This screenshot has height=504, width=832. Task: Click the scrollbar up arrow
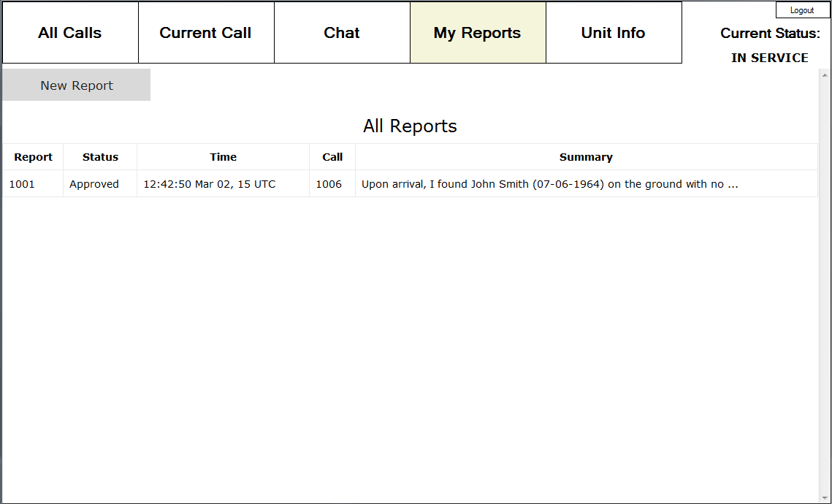(x=825, y=75)
